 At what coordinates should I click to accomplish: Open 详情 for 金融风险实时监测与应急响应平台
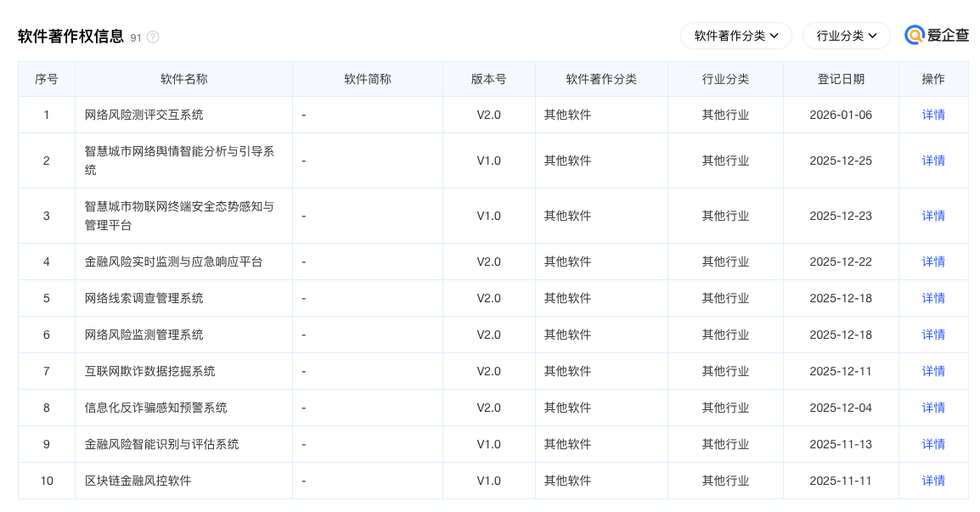pos(933,262)
